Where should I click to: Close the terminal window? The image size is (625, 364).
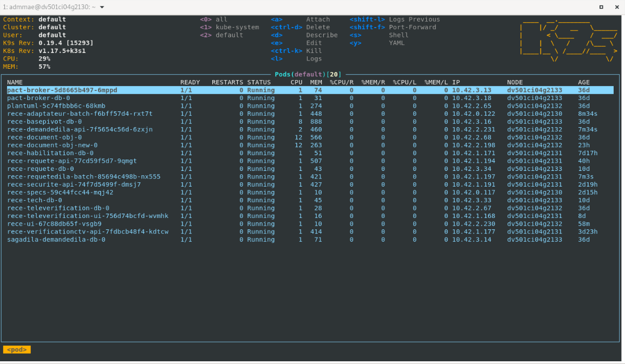[617, 7]
